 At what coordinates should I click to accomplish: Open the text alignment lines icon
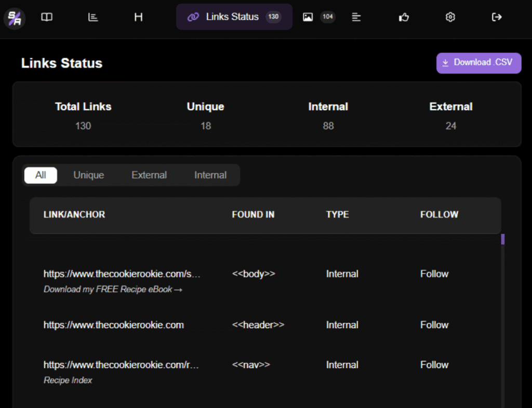356,17
